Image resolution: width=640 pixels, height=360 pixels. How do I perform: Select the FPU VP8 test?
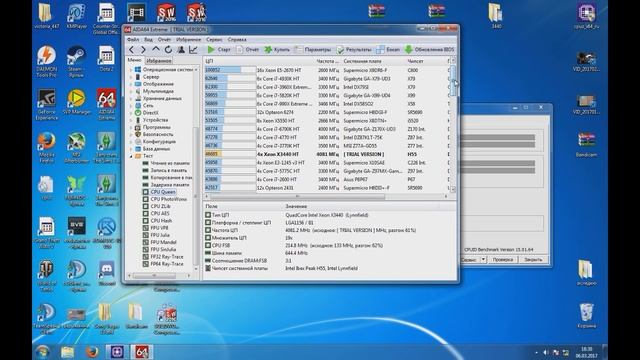[160, 228]
